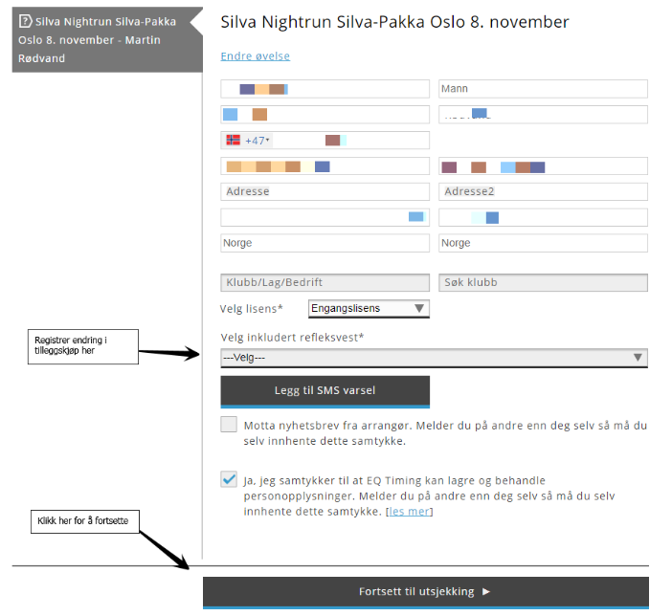This screenshot has height=616, width=672.
Task: Select the Silva Nightrun Martin Rødvand sidebar entry
Action: [107, 40]
